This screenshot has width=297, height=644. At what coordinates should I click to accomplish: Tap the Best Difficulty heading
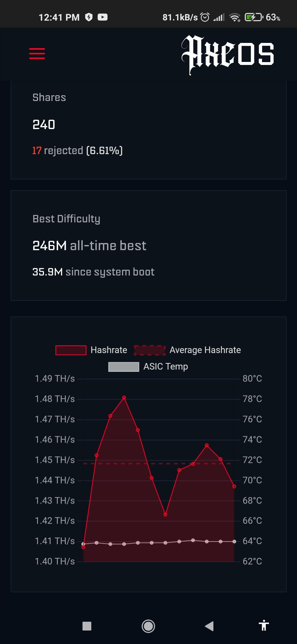click(x=66, y=219)
